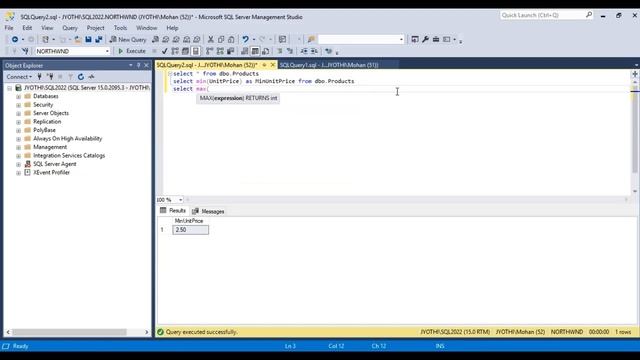Click the Paste icon in the toolbar
The width and height of the screenshot is (640, 360).
coord(231,40)
